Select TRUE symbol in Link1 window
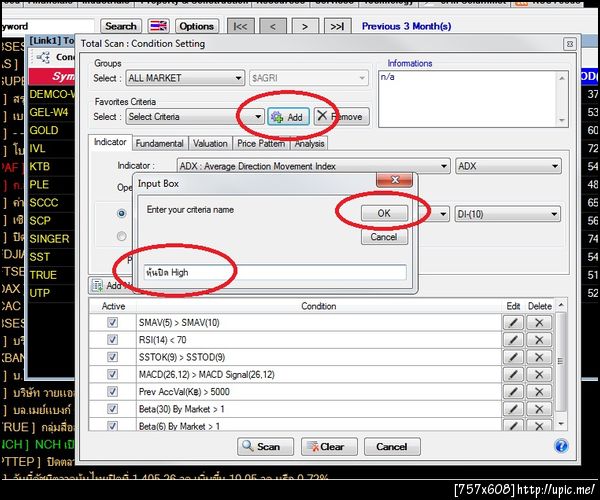 pyautogui.click(x=43, y=275)
